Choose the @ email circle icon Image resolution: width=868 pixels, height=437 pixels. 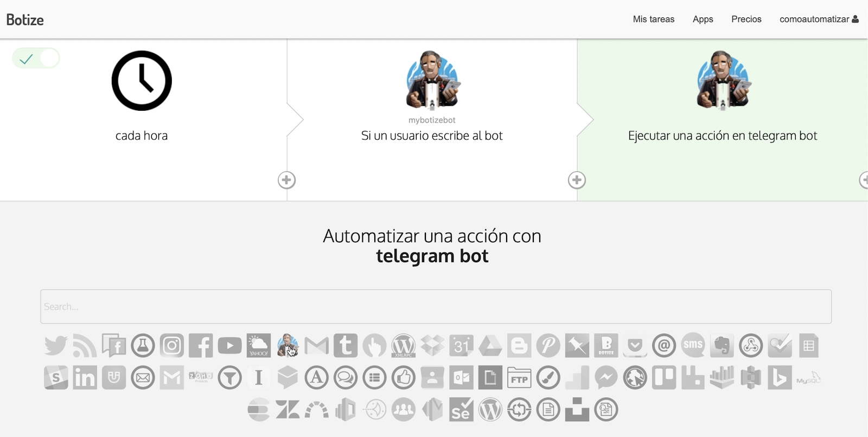tap(664, 346)
